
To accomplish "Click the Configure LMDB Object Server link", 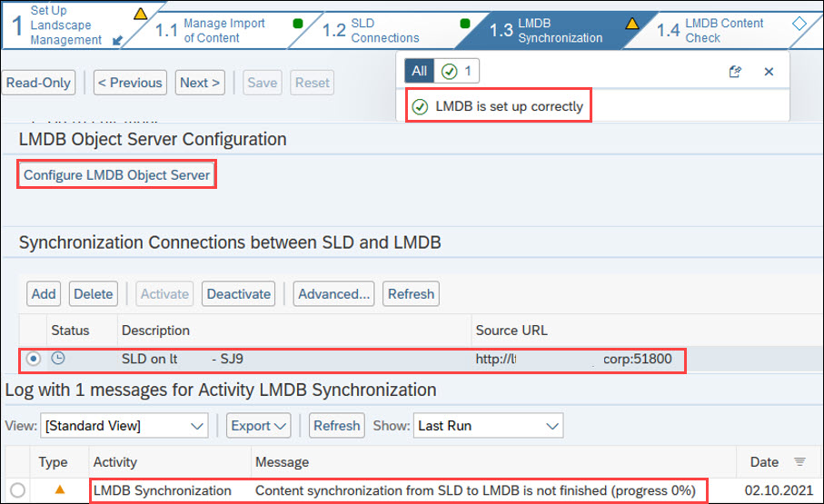I will [116, 174].
